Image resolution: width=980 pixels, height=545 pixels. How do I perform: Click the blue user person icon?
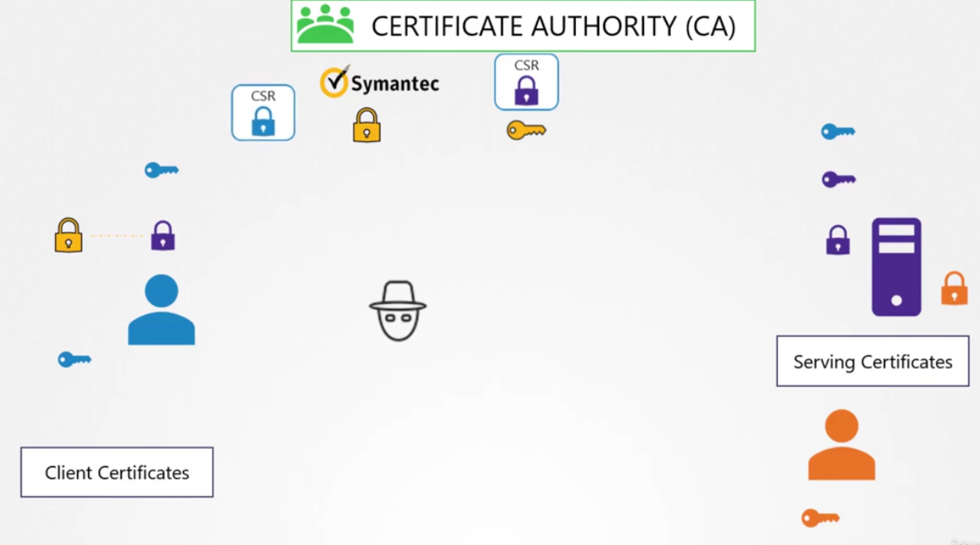pyautogui.click(x=161, y=309)
